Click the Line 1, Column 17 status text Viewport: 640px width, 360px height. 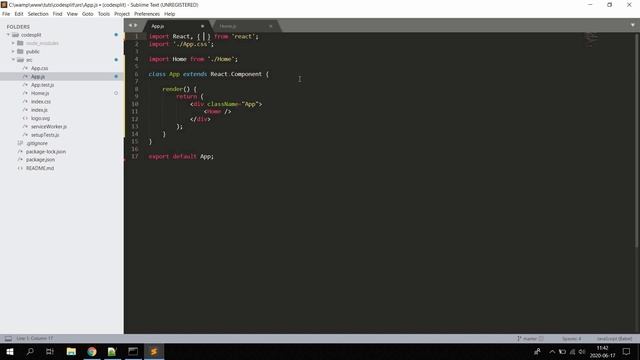(x=35, y=339)
